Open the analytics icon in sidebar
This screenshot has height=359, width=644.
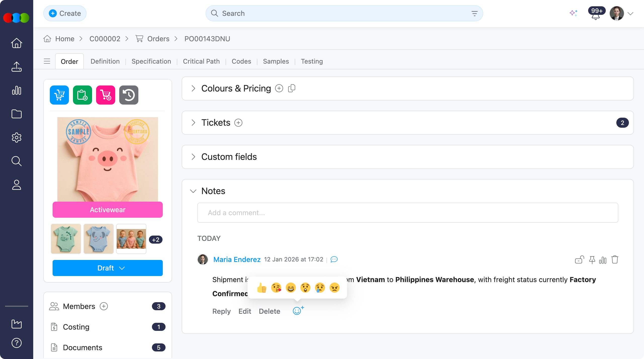(x=16, y=91)
